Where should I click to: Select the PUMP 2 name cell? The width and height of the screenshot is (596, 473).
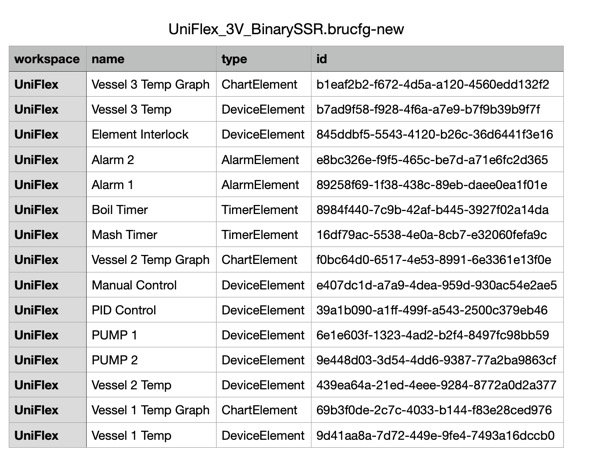point(152,360)
